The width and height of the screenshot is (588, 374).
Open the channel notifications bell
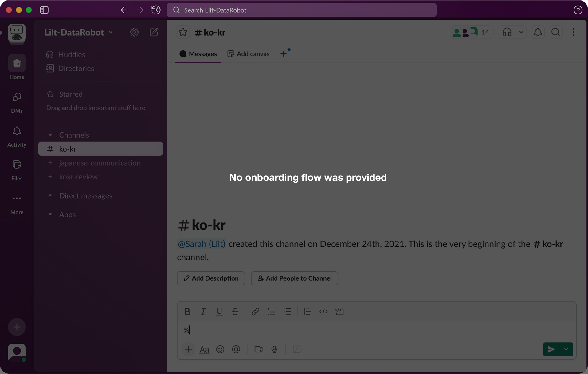pyautogui.click(x=538, y=32)
